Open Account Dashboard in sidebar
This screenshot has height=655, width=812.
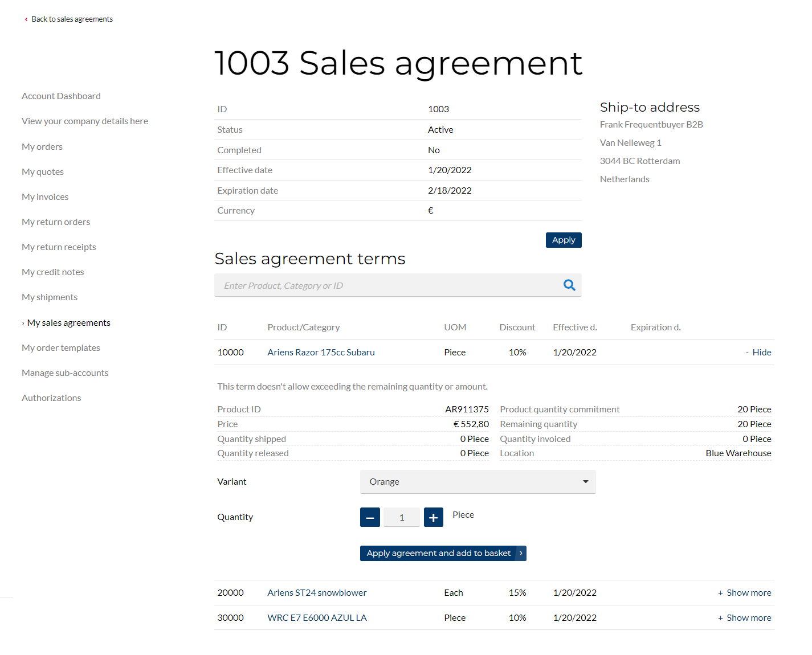coord(61,96)
